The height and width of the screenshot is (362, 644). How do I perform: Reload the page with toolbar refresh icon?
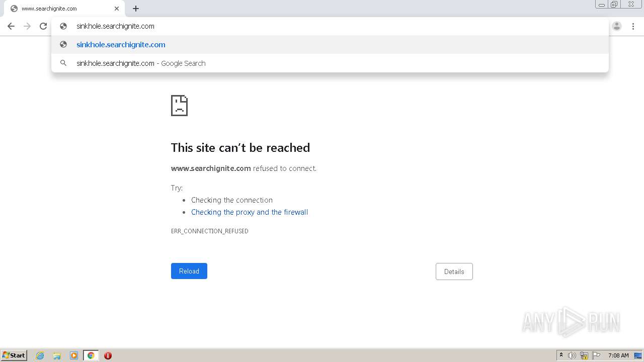coord(43,26)
